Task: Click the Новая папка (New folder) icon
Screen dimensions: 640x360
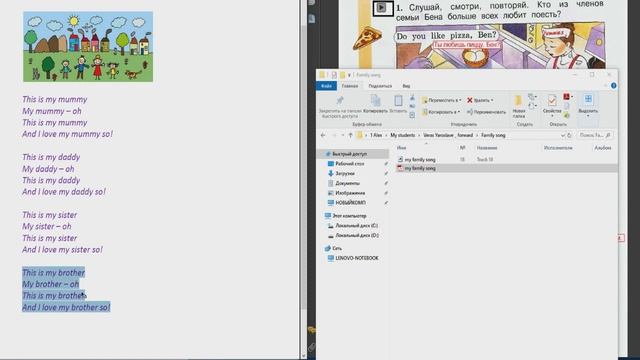Action: point(518,100)
